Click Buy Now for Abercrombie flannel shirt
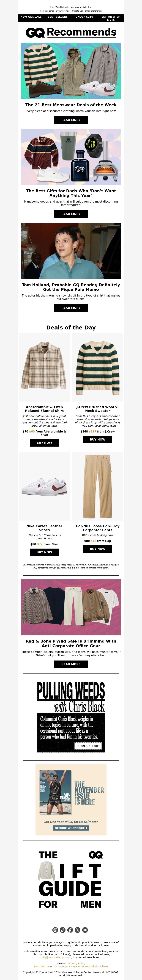Screen dimensions: 142x980 (44, 443)
